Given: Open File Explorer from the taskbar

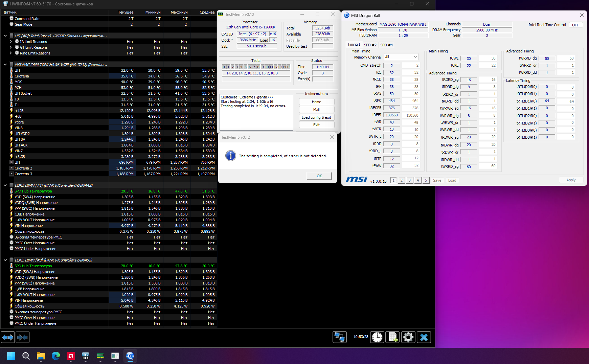Looking at the screenshot, I should [x=41, y=356].
